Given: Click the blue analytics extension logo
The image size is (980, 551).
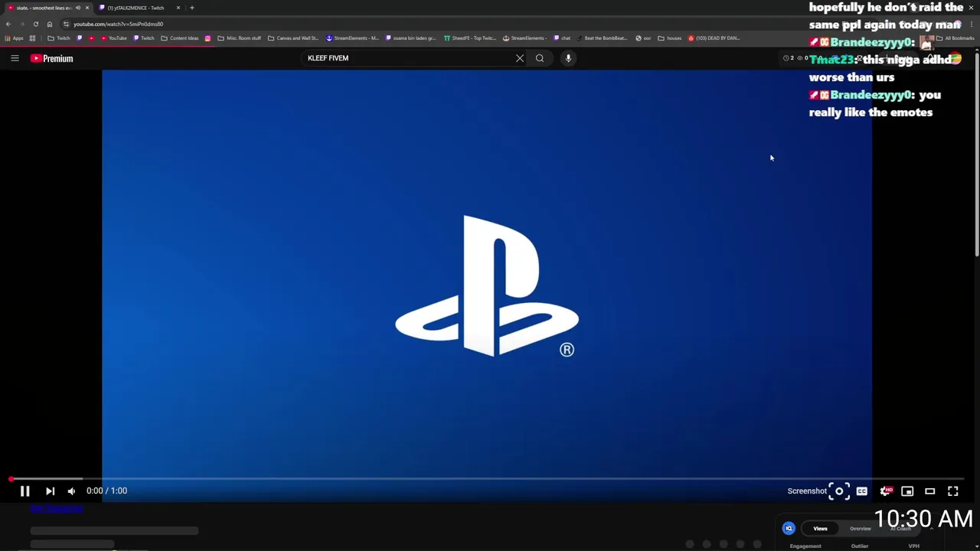Looking at the screenshot, I should [x=789, y=529].
